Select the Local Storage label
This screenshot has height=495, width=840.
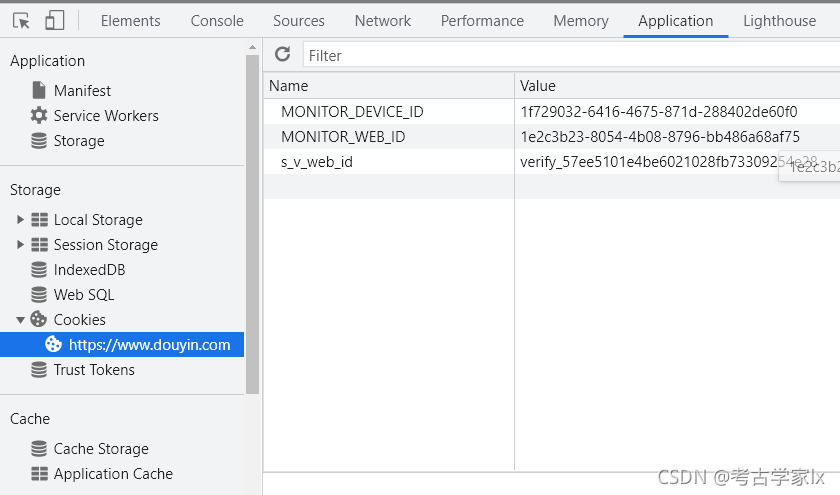click(x=98, y=220)
